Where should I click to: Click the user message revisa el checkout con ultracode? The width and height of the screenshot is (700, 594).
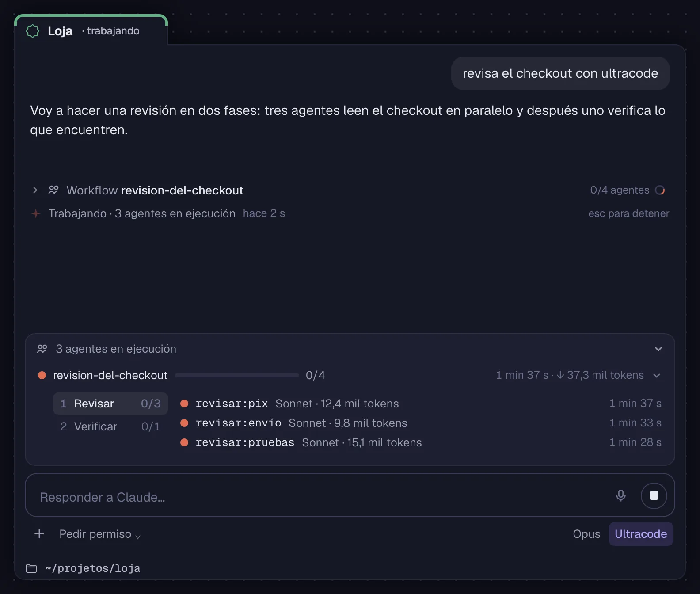point(560,73)
